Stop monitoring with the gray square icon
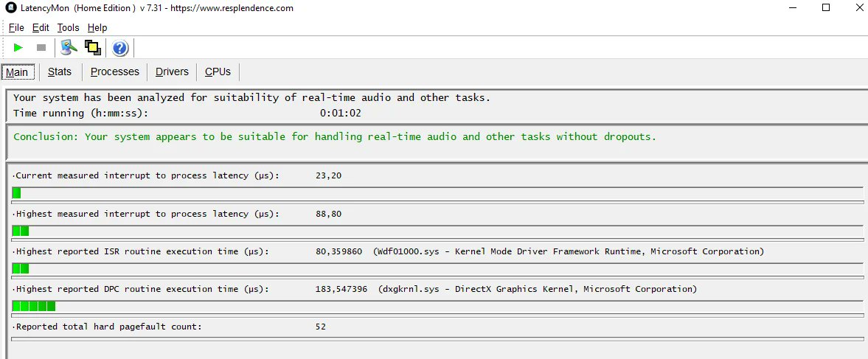This screenshot has width=868, height=359. pyautogui.click(x=41, y=48)
